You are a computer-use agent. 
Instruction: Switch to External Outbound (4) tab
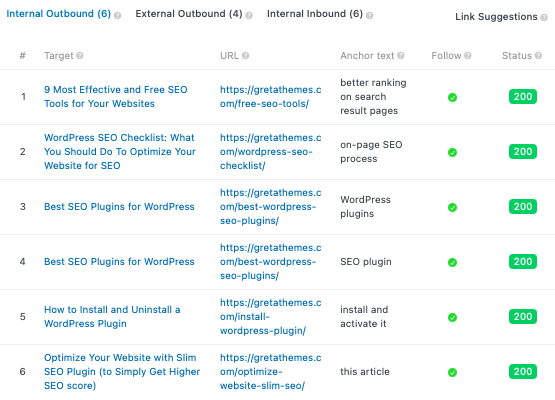(189, 14)
